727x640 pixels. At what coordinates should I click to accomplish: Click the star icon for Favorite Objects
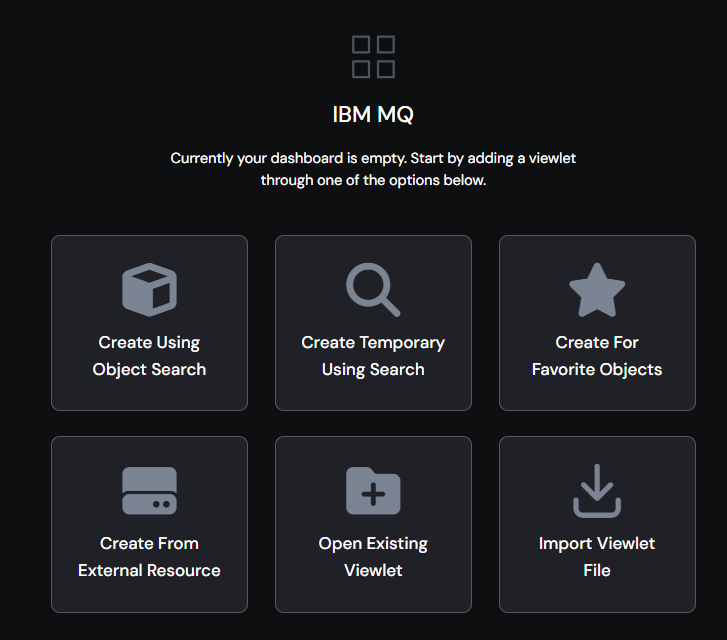pyautogui.click(x=597, y=290)
